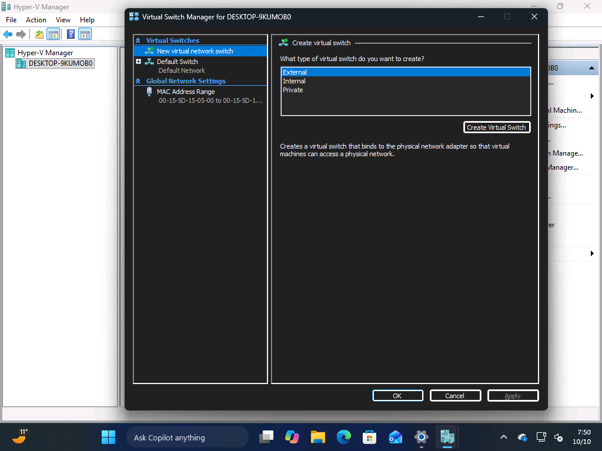
Task: Collapse the Virtual Switches section chevron
Action: click(x=138, y=40)
